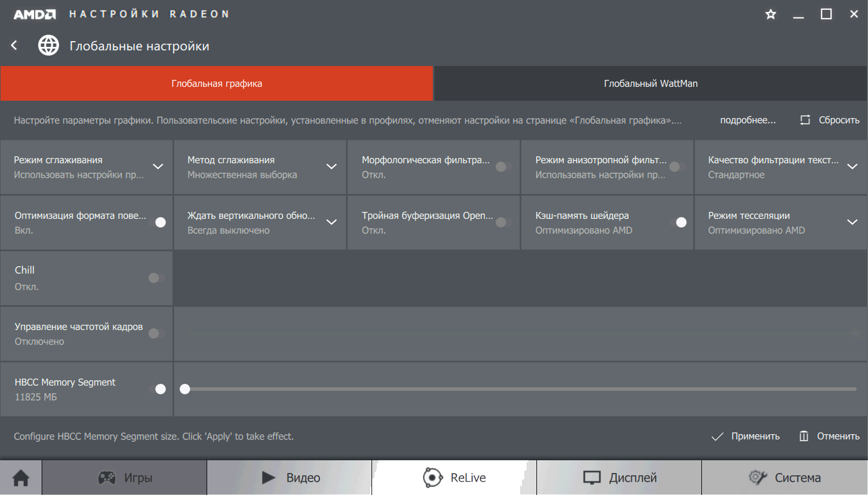Open the Видео section
Image resolution: width=868 pixels, height=495 pixels.
[x=289, y=478]
